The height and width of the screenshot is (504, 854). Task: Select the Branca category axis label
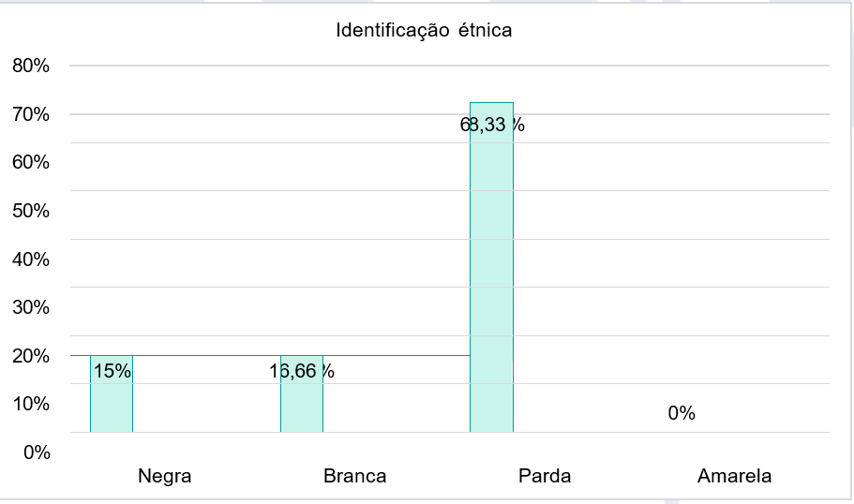pyautogui.click(x=354, y=476)
